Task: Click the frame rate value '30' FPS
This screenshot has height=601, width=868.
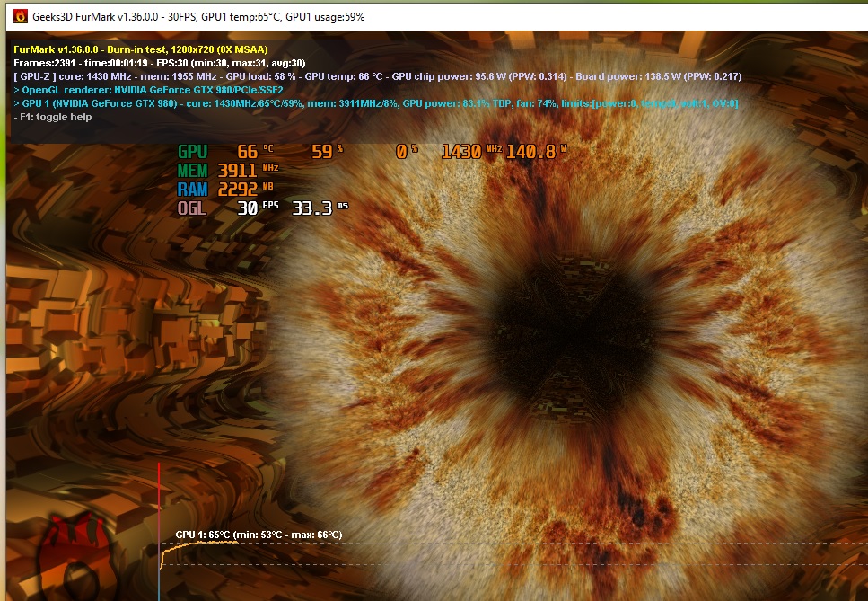Action: [x=248, y=208]
